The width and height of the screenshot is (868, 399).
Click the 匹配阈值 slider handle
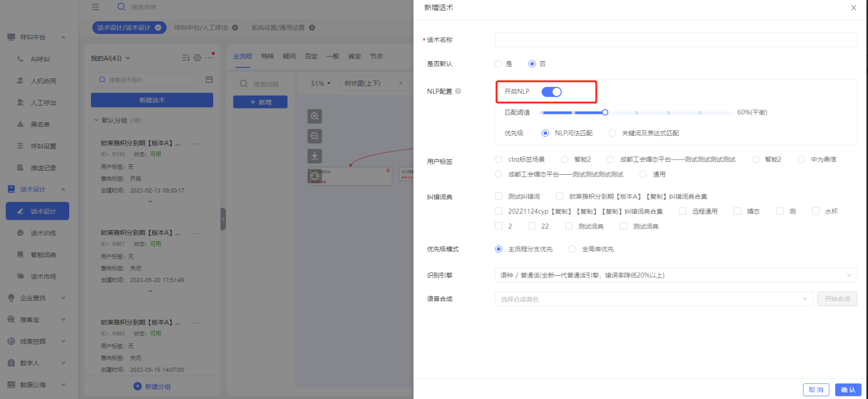(x=605, y=113)
